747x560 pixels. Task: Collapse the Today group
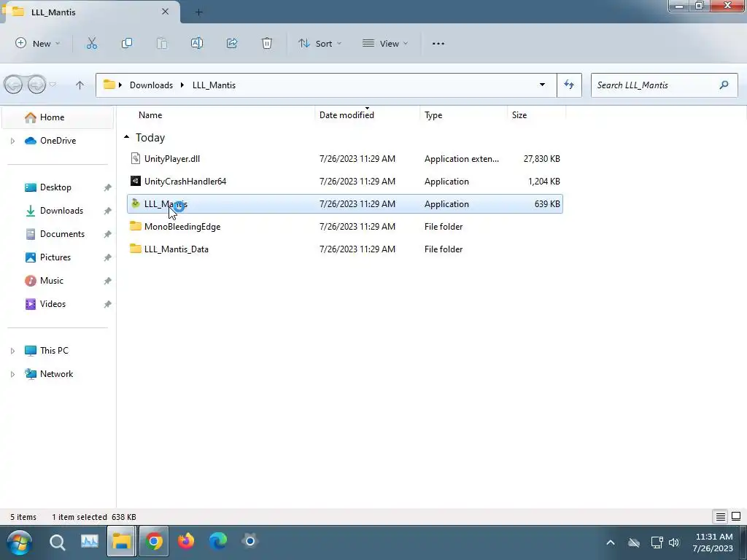coord(126,137)
